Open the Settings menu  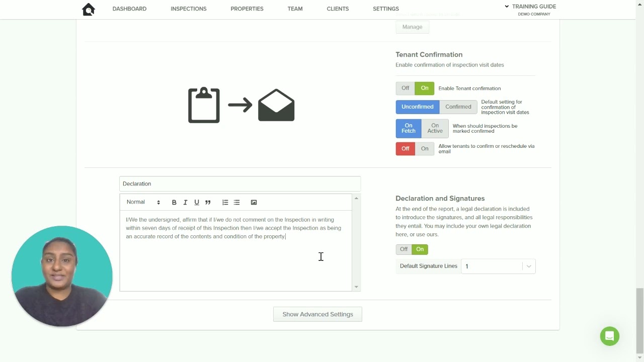386,9
